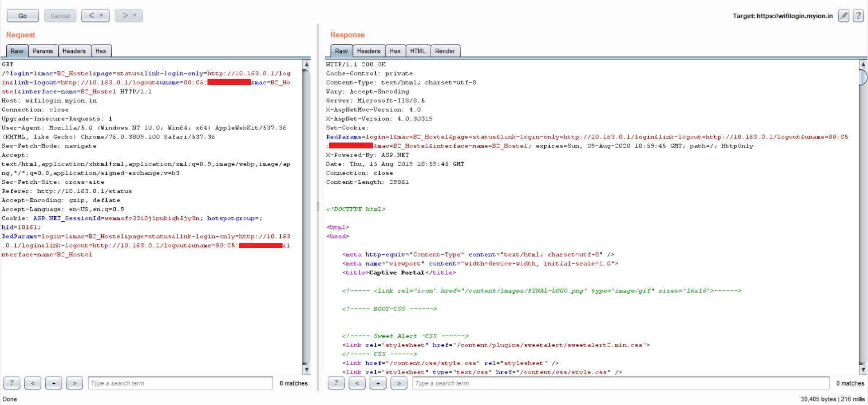Switch to the Request Hex tab
The height and width of the screenshot is (405, 868).
tap(101, 51)
